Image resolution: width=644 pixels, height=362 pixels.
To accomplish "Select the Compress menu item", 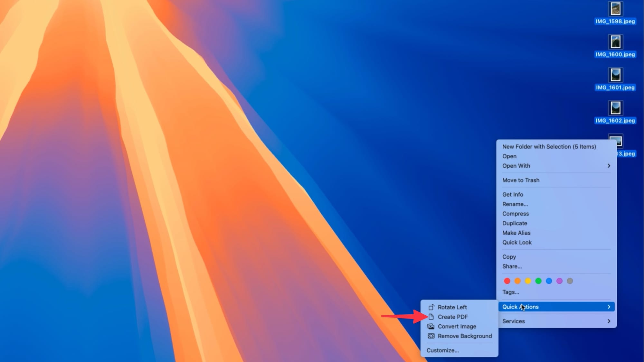I will click(516, 213).
